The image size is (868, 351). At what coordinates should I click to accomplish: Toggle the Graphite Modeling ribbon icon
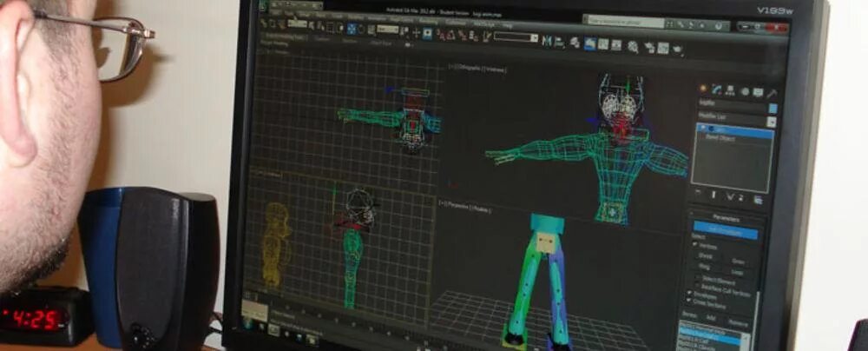[589, 43]
